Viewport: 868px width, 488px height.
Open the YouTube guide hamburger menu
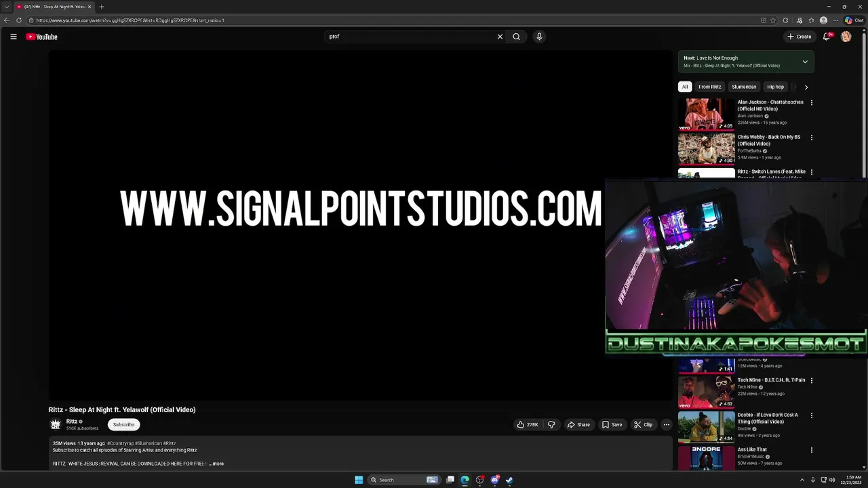tap(14, 37)
